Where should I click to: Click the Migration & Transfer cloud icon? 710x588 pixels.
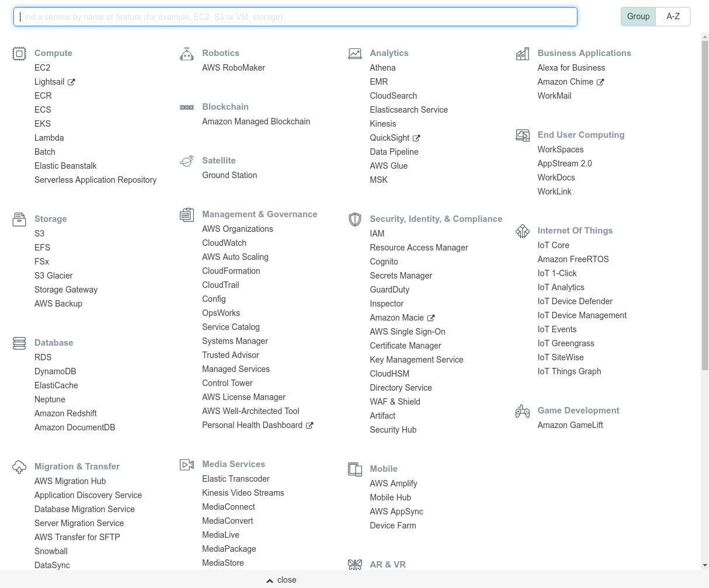pos(19,467)
